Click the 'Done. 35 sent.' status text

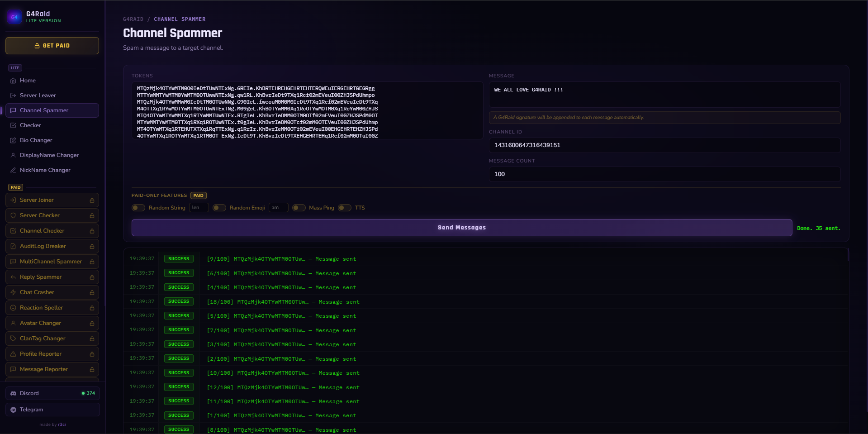coord(818,228)
